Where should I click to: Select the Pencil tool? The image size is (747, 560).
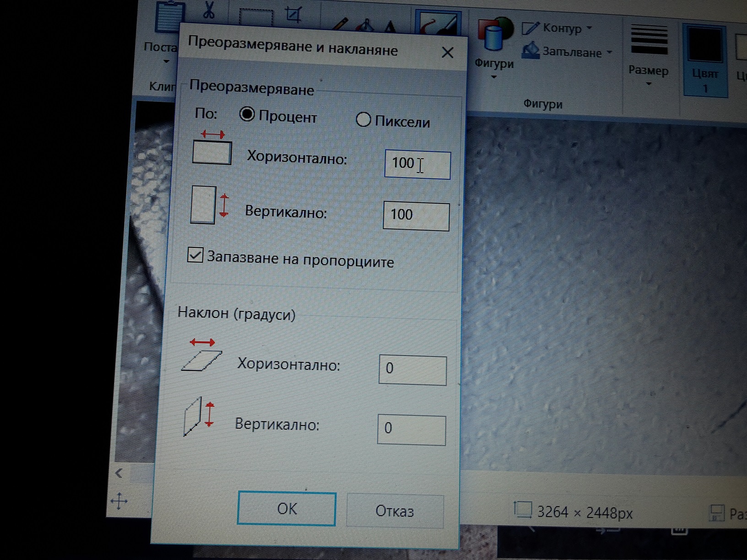340,24
